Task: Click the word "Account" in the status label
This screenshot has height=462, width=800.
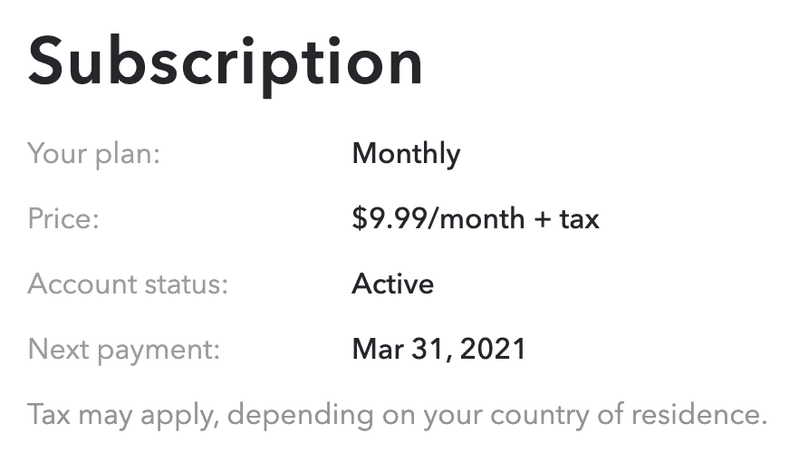Action: [x=82, y=284]
